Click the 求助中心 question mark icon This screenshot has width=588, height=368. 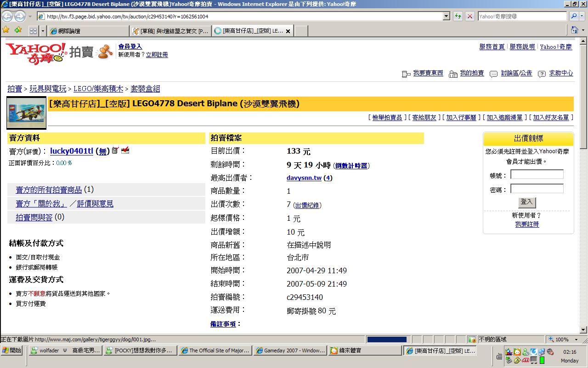pyautogui.click(x=542, y=74)
